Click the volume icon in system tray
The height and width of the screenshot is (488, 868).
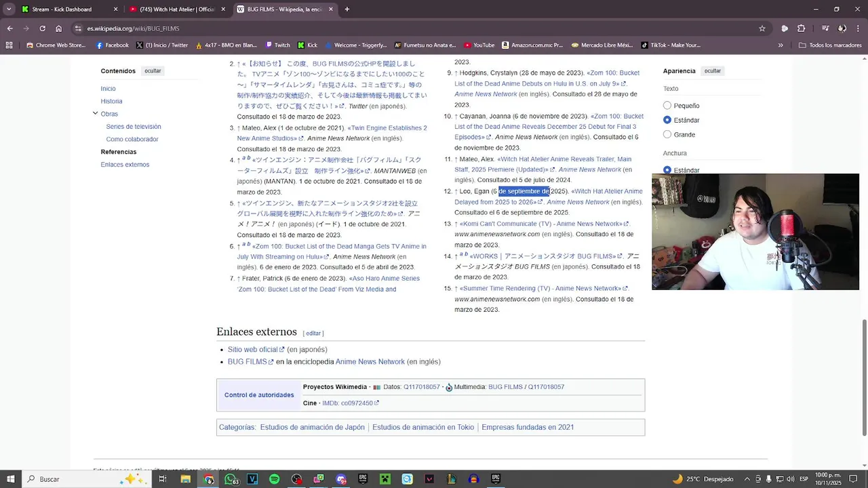(x=791, y=479)
